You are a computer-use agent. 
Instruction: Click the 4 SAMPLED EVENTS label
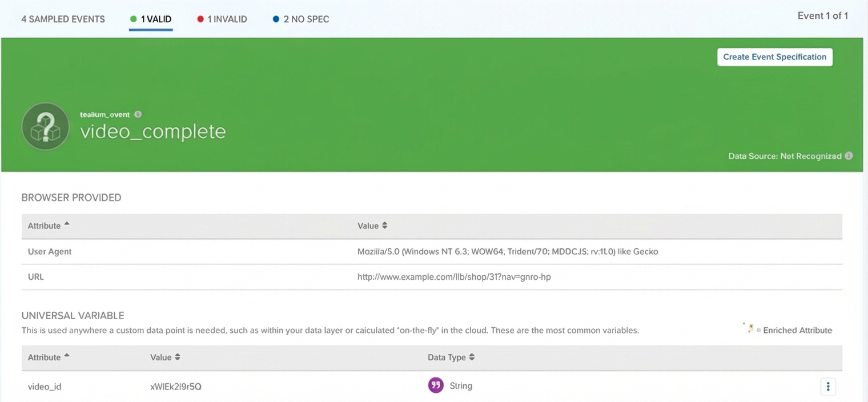coord(63,19)
